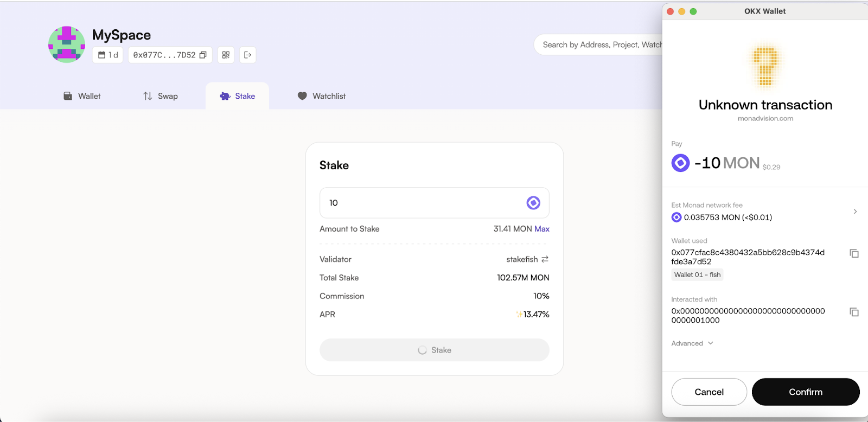The height and width of the screenshot is (422, 868).
Task: Copy the interacted contract address
Action: point(854,312)
